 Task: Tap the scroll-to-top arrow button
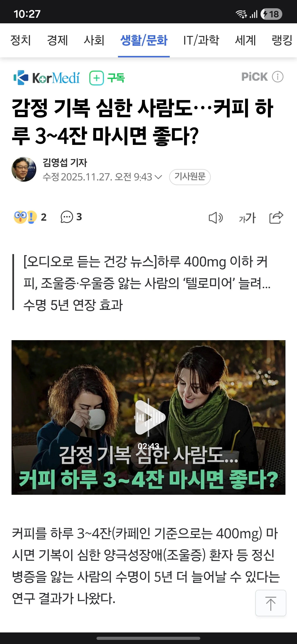(x=271, y=603)
